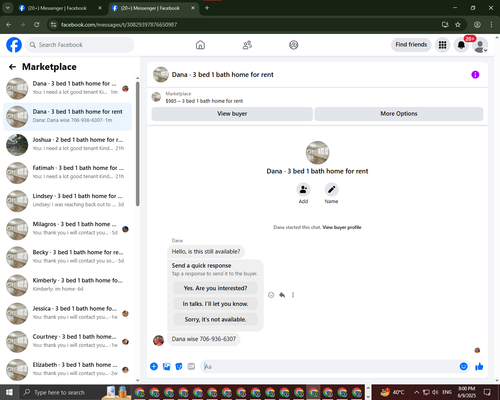This screenshot has width=500, height=400.
Task: Open conversation information purple icon
Action: point(475,75)
